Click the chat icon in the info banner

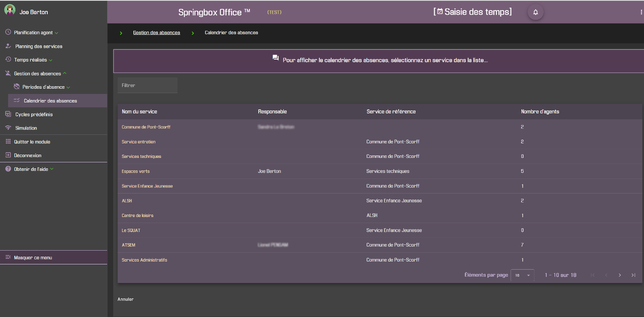tap(276, 58)
